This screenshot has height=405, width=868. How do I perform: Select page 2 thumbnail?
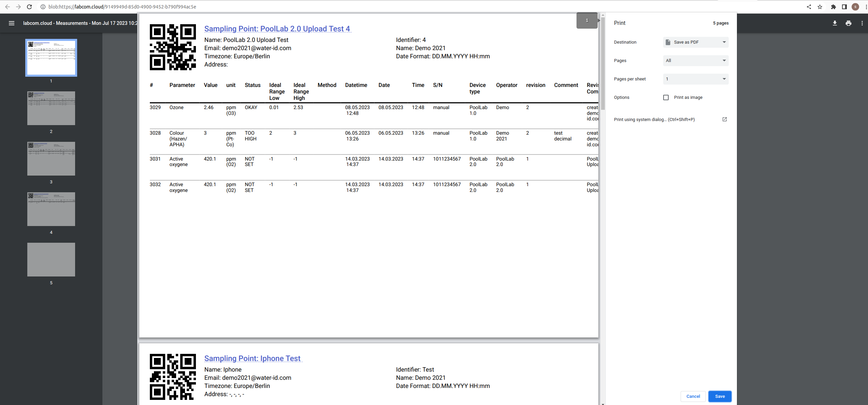(51, 108)
